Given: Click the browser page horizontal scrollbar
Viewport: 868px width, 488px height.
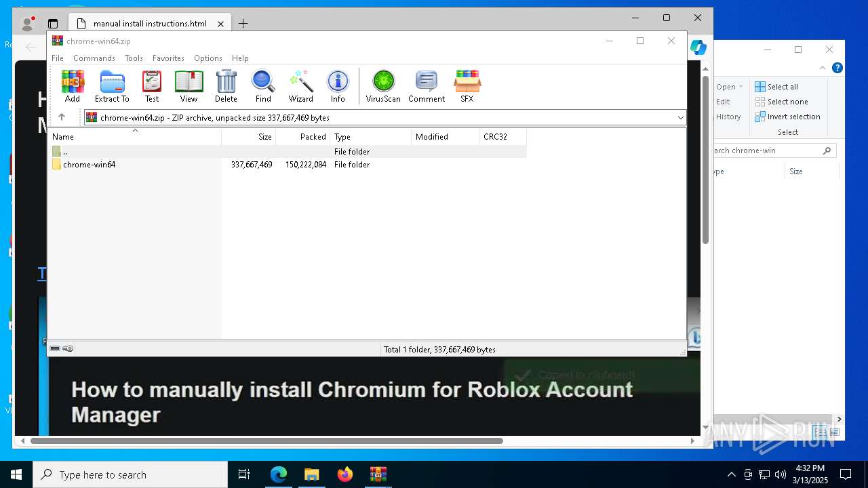Looking at the screenshot, I should [267, 441].
